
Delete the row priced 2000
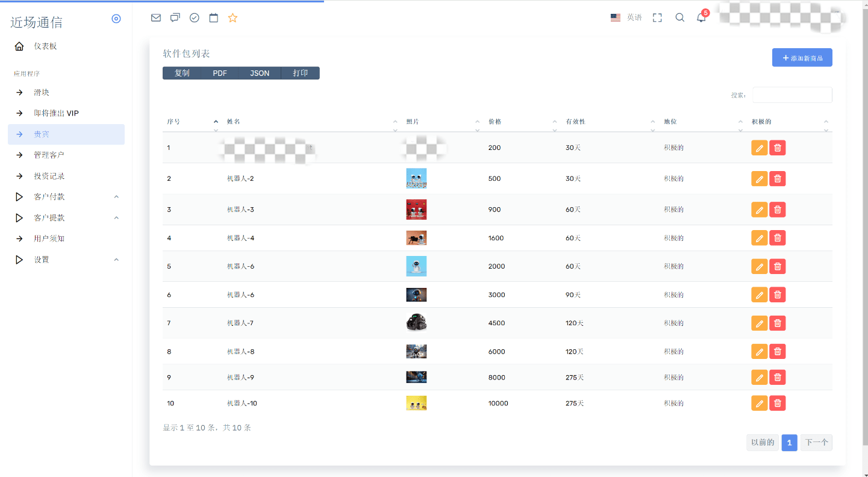pos(778,266)
